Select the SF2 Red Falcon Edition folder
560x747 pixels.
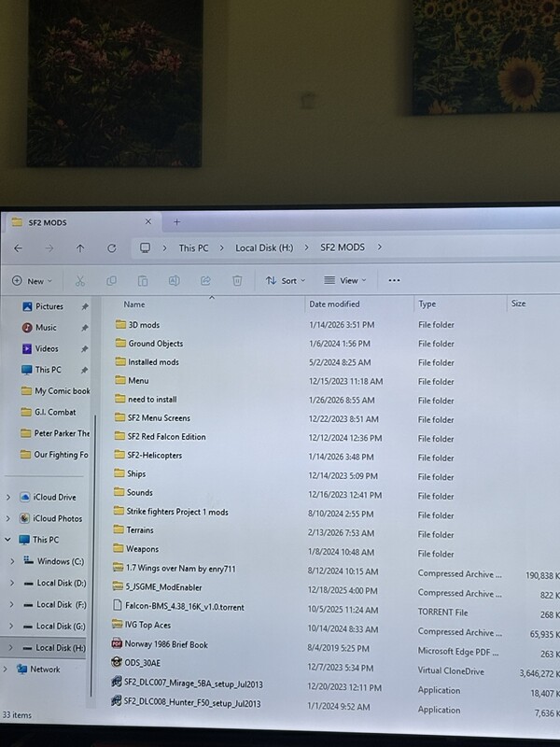pos(160,436)
